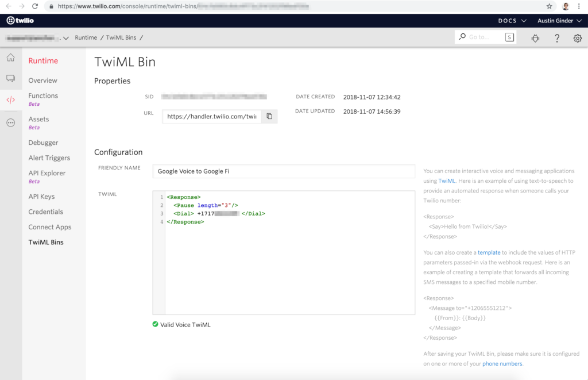Click the date updated value 14:56:39

click(x=372, y=112)
